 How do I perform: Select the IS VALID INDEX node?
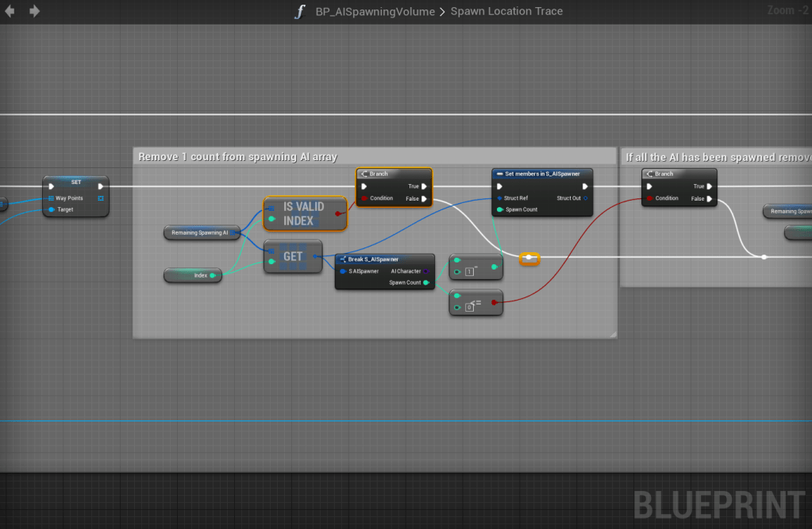coord(306,213)
